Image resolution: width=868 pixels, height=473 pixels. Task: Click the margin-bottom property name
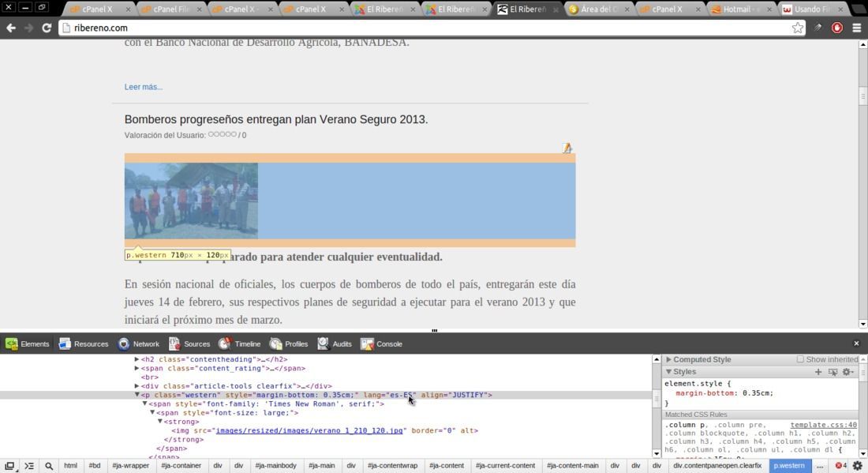click(706, 393)
